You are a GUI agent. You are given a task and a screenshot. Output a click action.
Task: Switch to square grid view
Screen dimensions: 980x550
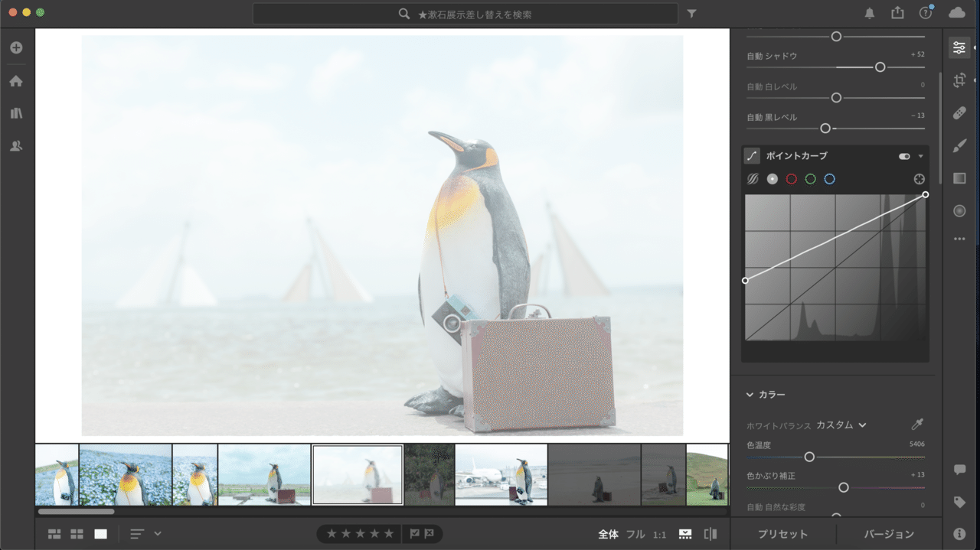(77, 534)
